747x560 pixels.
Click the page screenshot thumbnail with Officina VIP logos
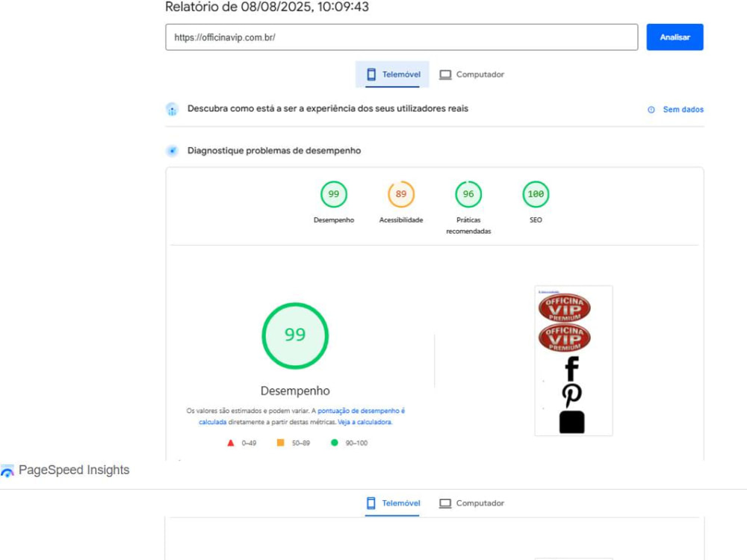click(574, 361)
